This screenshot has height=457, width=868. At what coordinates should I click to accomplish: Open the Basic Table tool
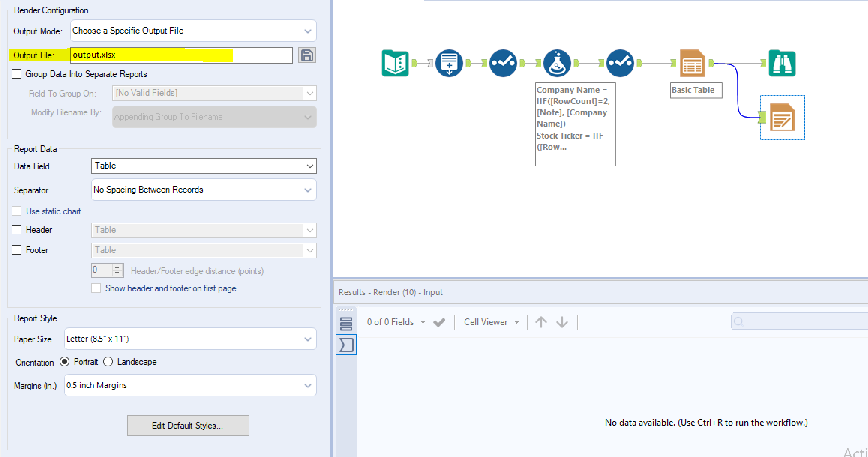point(692,63)
